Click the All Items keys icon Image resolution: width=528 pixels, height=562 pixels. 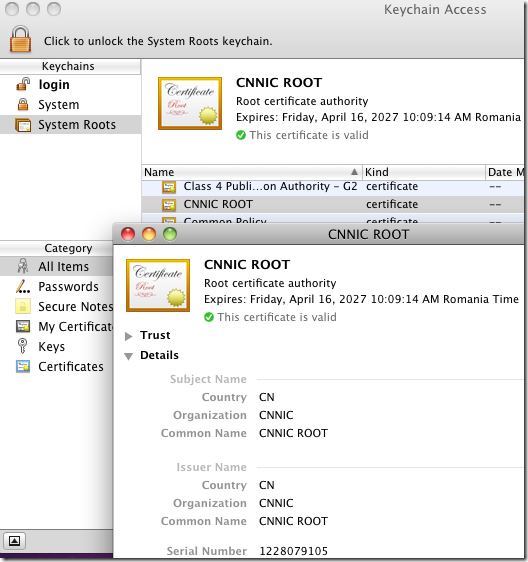[x=23, y=266]
